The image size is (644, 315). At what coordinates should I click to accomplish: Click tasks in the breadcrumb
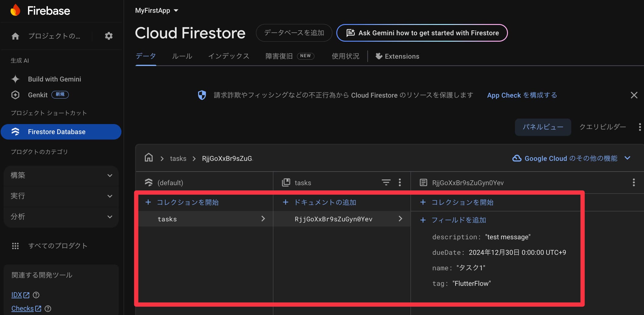178,158
